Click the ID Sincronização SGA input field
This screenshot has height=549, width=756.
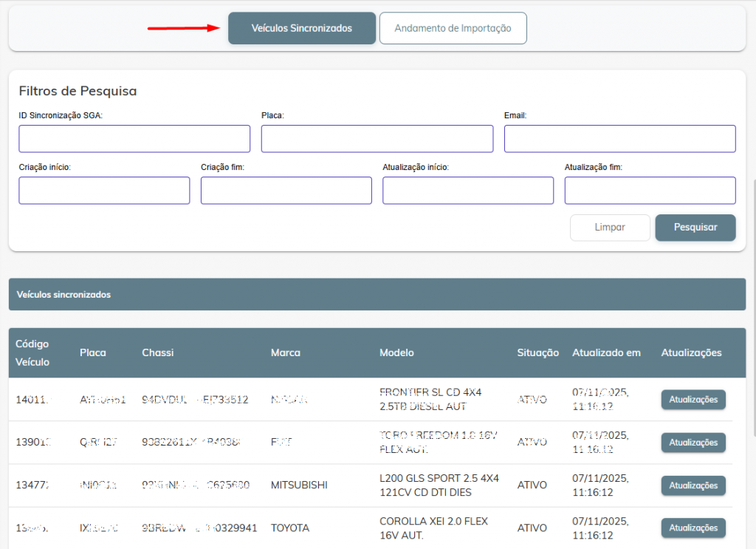pyautogui.click(x=134, y=139)
